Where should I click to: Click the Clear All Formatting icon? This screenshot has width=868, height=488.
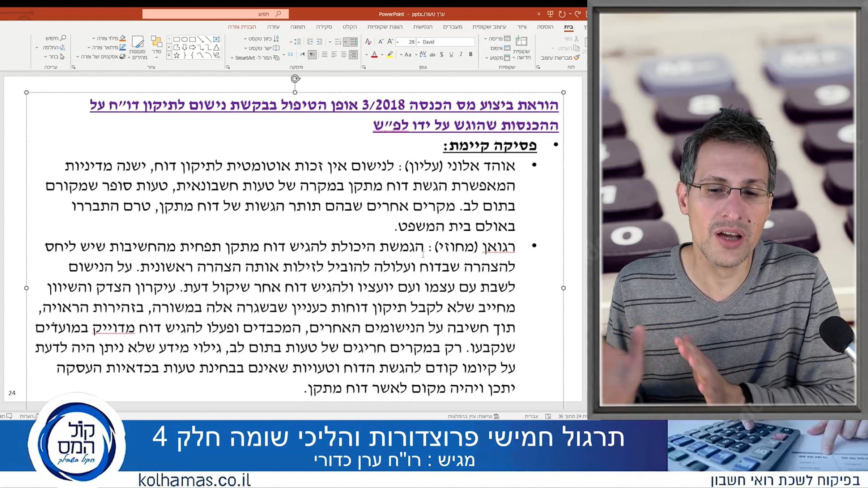tap(368, 42)
